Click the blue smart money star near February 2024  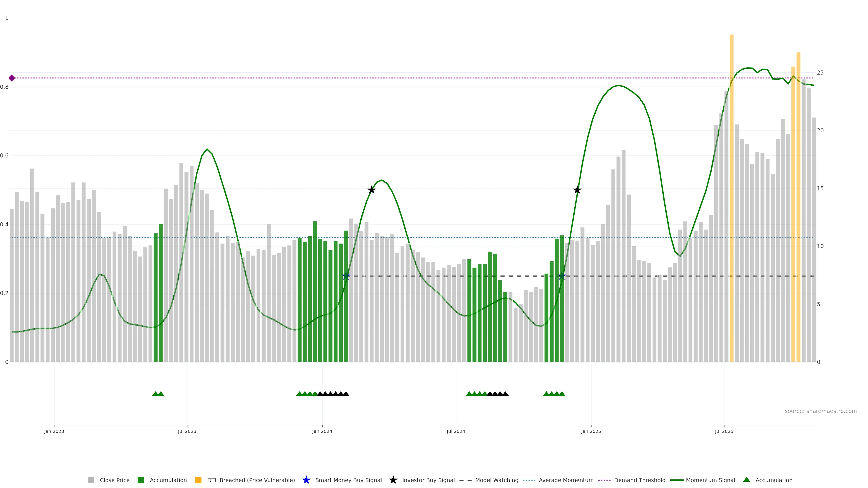346,276
